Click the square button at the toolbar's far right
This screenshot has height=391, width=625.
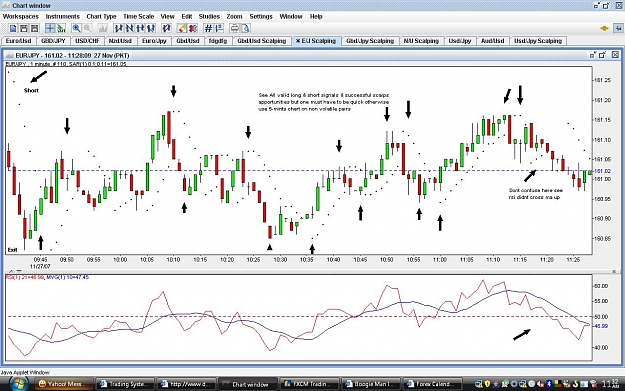(x=618, y=28)
